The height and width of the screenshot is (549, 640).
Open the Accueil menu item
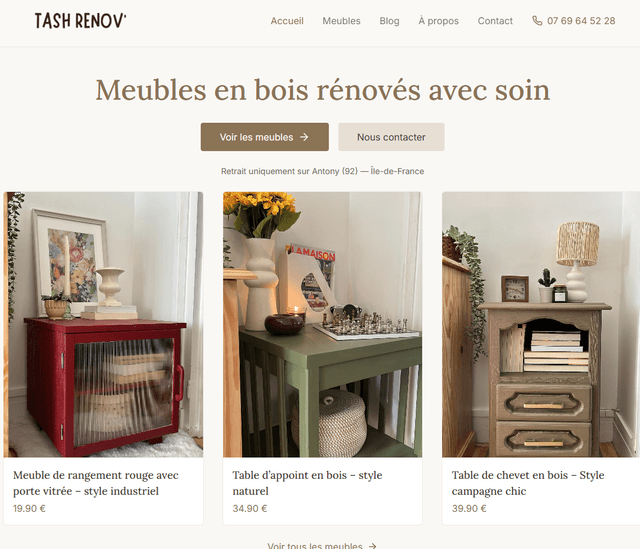click(287, 21)
